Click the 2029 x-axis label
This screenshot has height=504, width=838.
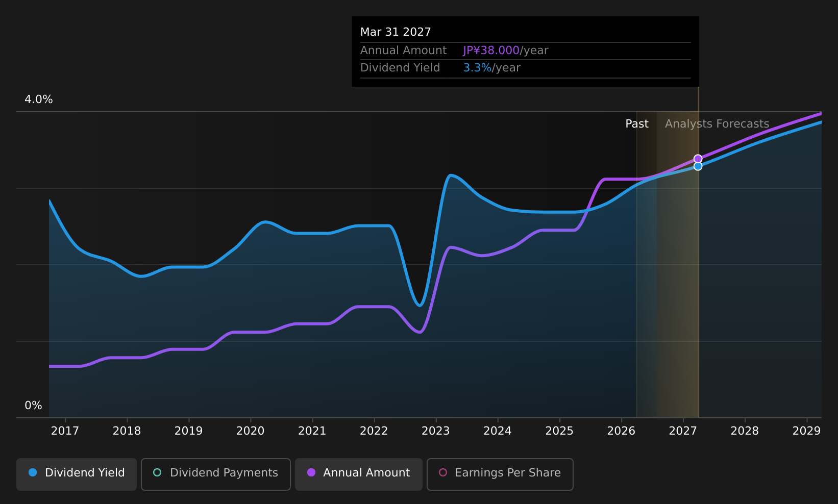pyautogui.click(x=806, y=431)
